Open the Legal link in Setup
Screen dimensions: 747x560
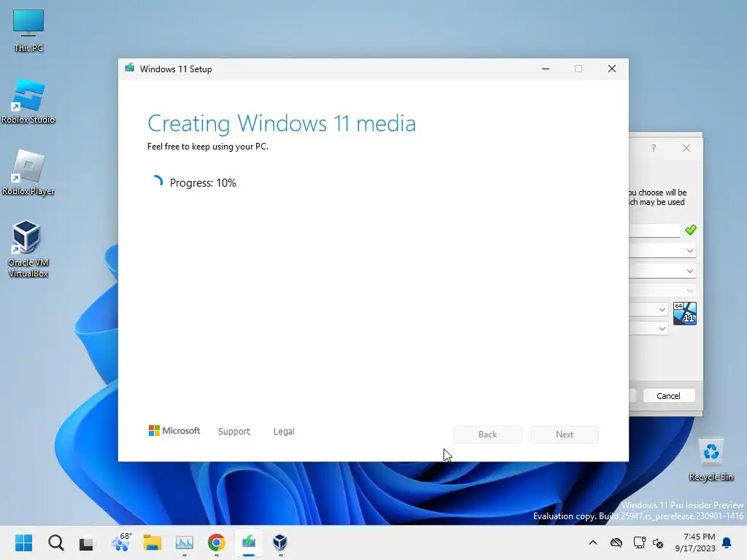284,432
